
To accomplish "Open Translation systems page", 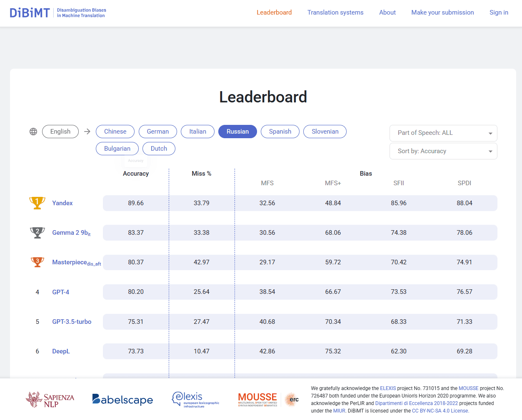I will (335, 12).
